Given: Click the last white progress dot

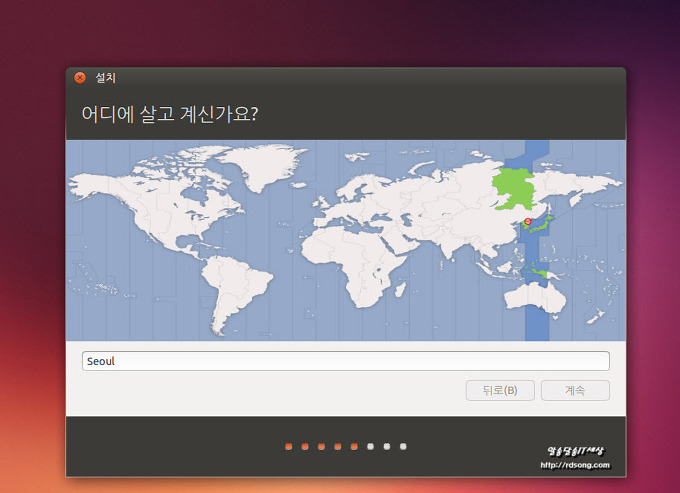Looking at the screenshot, I should (403, 446).
